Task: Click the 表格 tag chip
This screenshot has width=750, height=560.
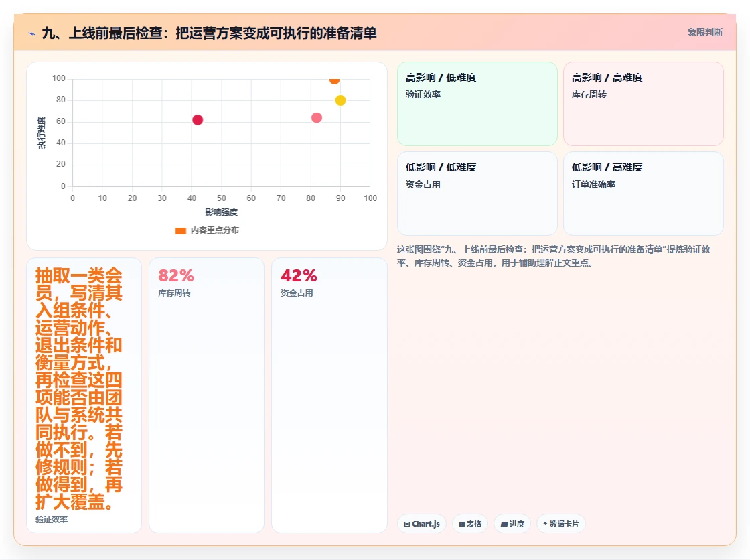Action: click(470, 524)
